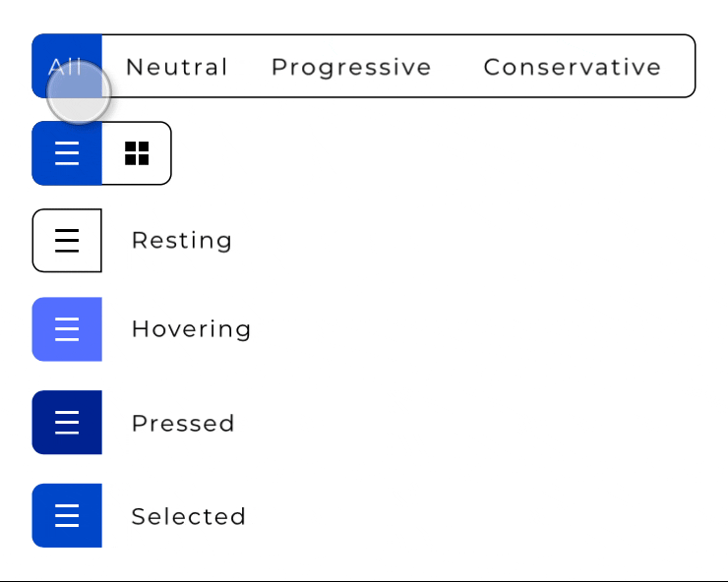Toggle grid view with four-squares icon

point(137,153)
